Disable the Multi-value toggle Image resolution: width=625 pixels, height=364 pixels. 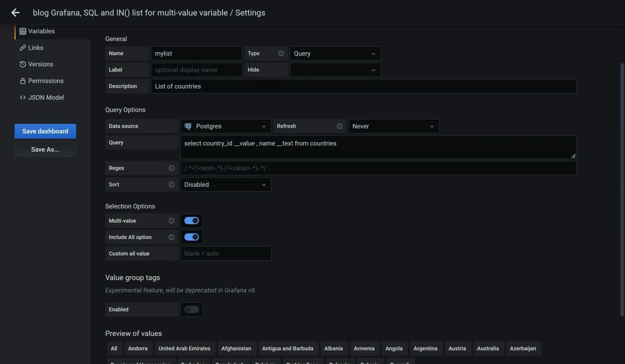coord(192,221)
